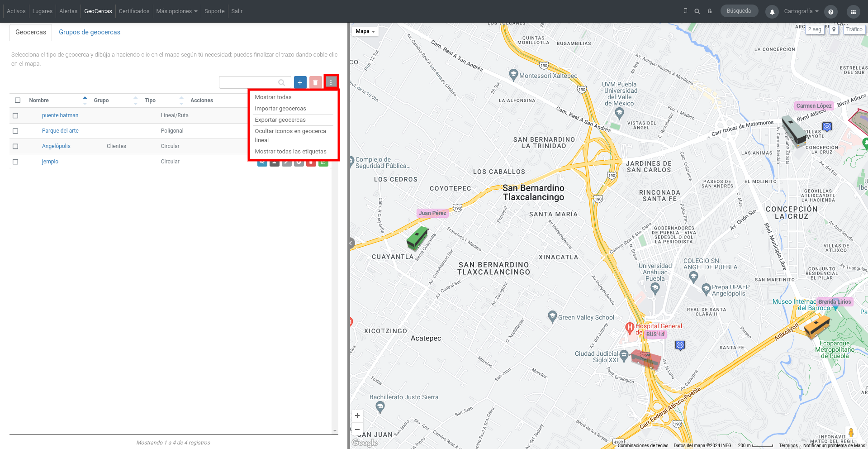Select the green bus labeled Juan Pérez

pos(417,238)
